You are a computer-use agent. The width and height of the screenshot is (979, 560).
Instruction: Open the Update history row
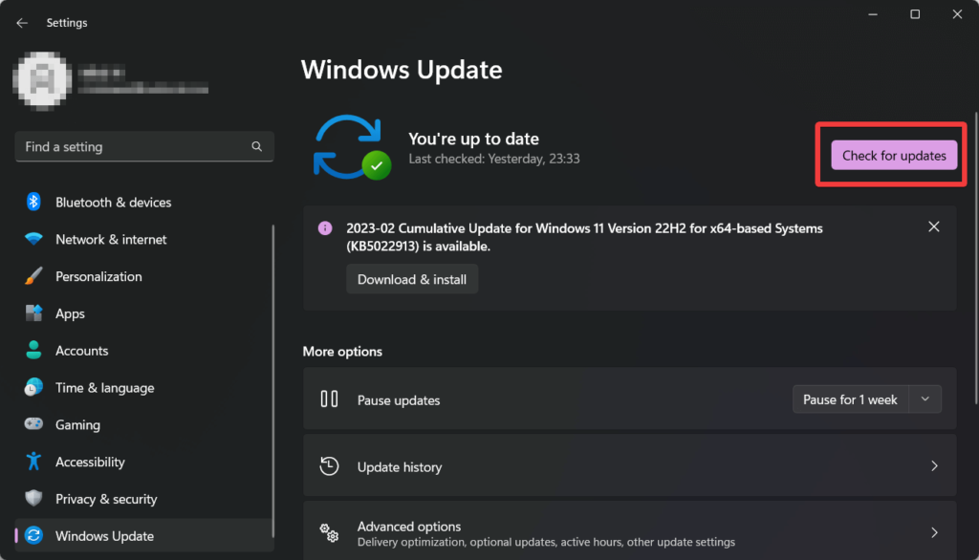(x=629, y=465)
